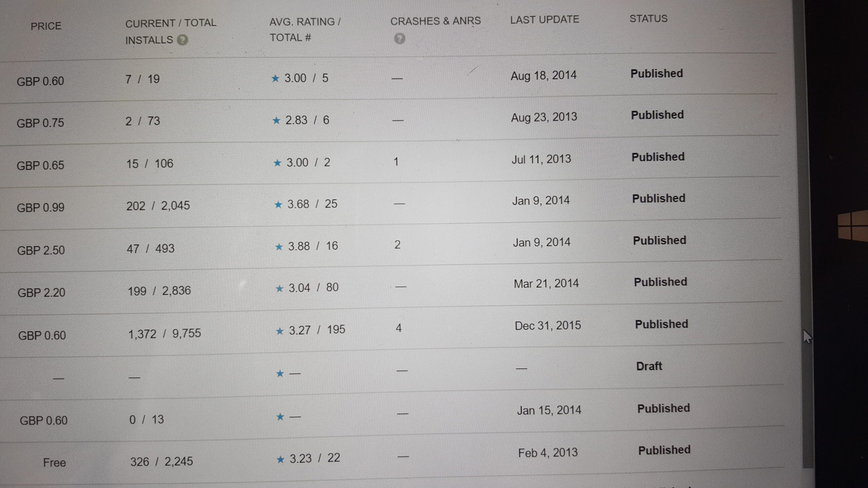Click the star icon in the Draft row
The height and width of the screenshot is (488, 868).
280,374
